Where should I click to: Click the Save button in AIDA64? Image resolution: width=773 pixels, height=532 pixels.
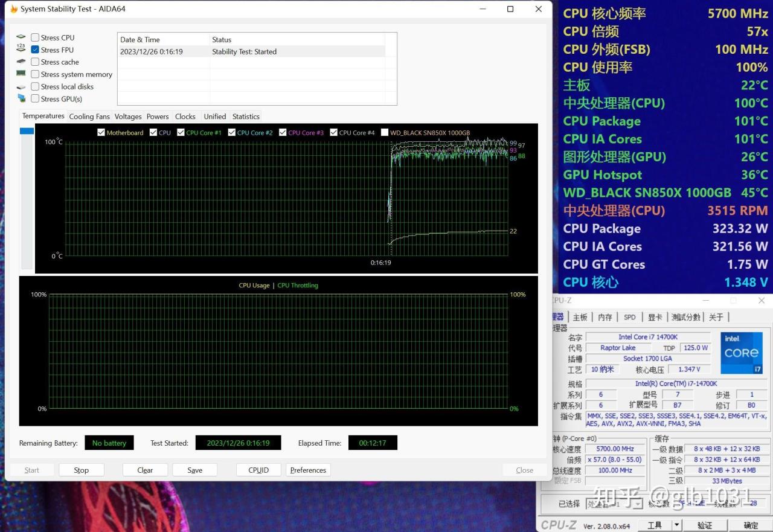click(x=194, y=470)
